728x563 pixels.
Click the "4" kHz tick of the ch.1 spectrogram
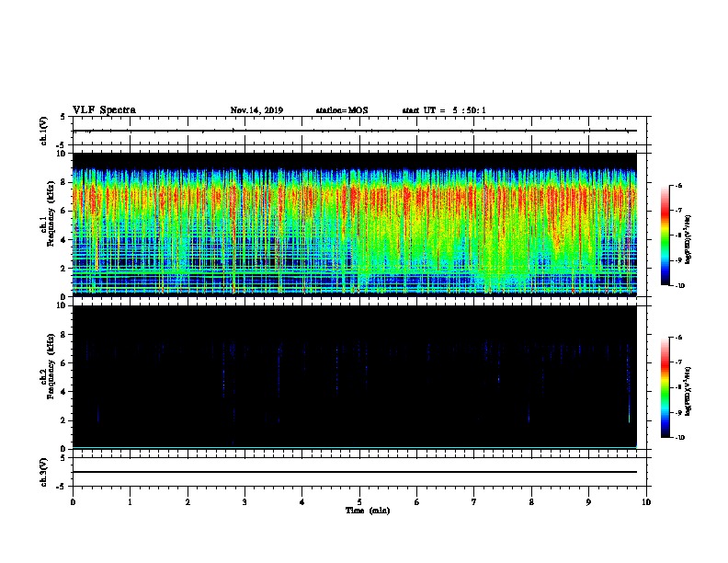[64, 240]
